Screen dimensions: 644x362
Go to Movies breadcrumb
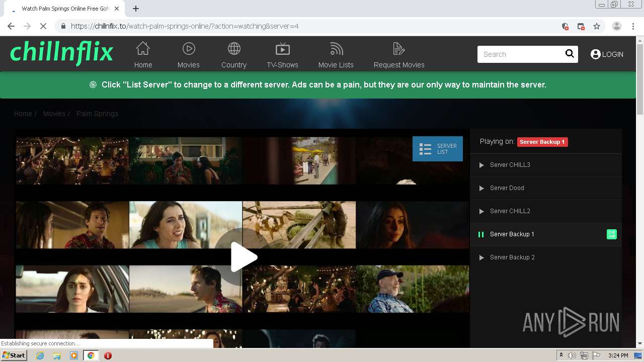point(54,114)
